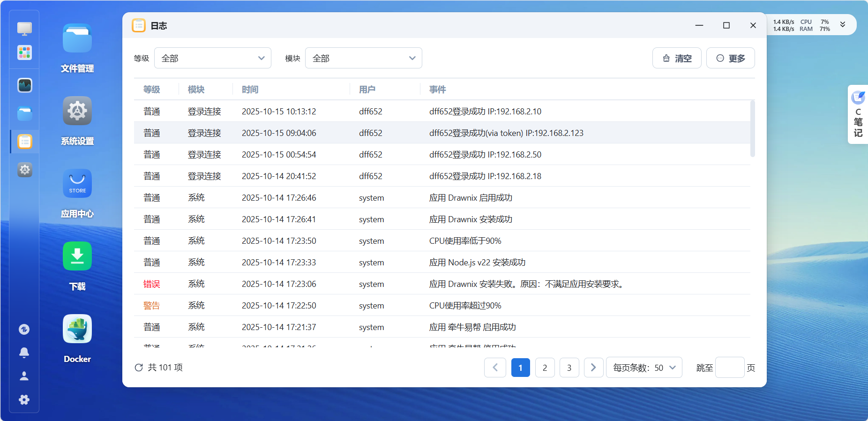Go to page 3 of logs
This screenshot has height=421, width=868.
[569, 368]
